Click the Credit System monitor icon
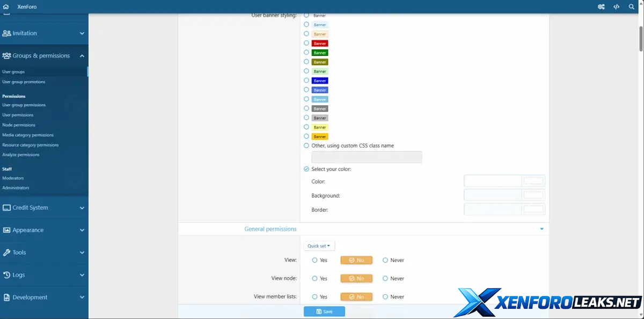This screenshot has width=644, height=319. pyautogui.click(x=6, y=208)
